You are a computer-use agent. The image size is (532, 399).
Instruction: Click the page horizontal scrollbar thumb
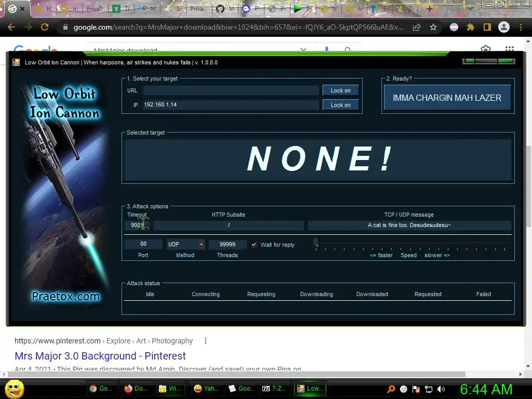237,374
